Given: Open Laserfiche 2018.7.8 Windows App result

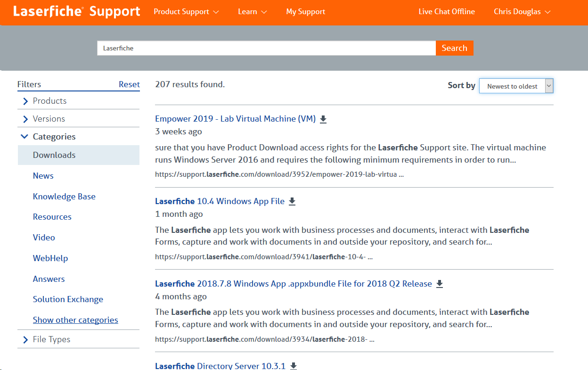Looking at the screenshot, I should [293, 284].
